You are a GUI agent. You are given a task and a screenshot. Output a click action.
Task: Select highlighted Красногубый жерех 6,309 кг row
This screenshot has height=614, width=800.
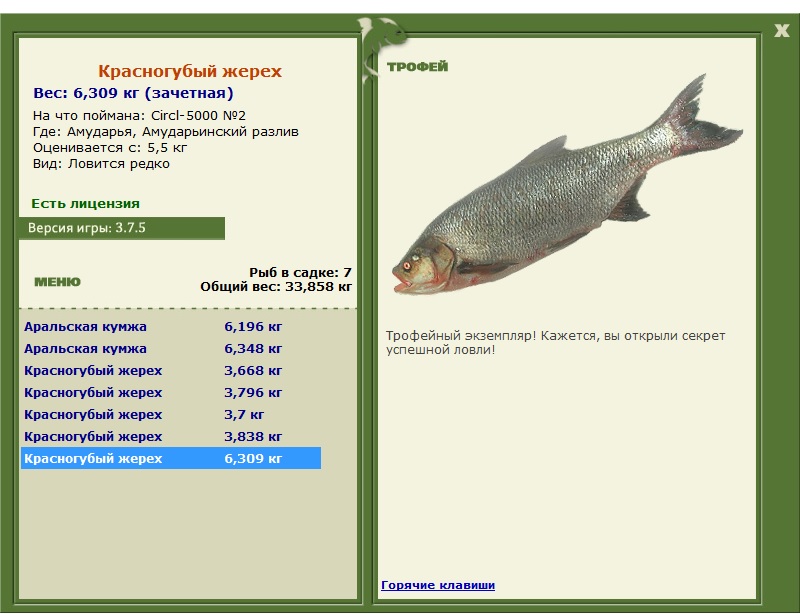pos(171,458)
